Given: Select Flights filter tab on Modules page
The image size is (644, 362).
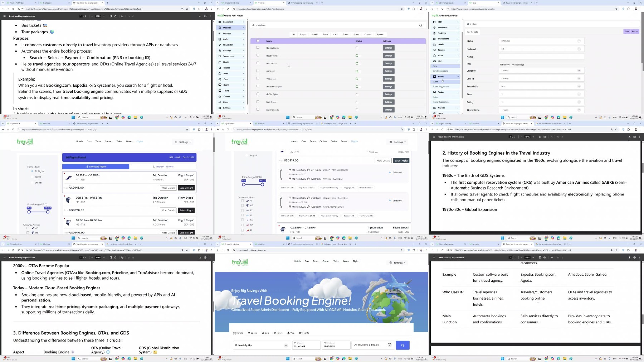Looking at the screenshot, I should pyautogui.click(x=303, y=34).
